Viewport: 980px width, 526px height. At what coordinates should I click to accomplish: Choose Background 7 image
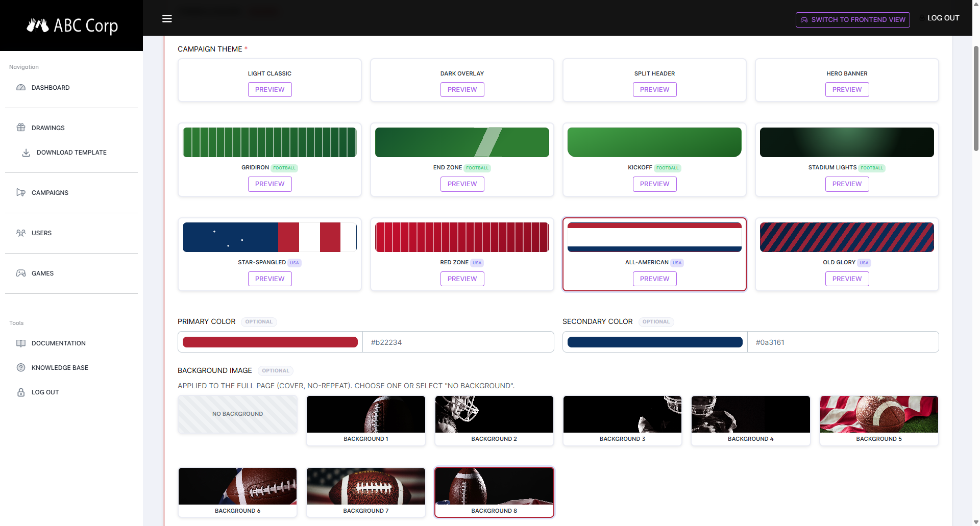tap(365, 492)
